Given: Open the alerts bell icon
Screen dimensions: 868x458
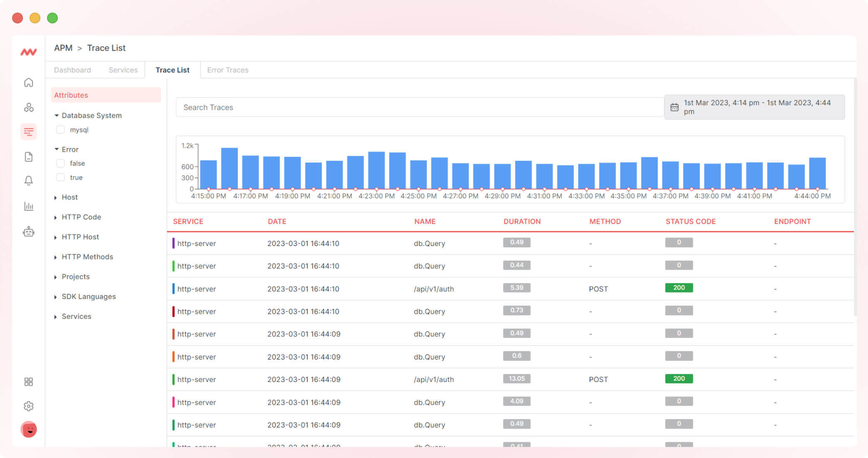Looking at the screenshot, I should [29, 181].
